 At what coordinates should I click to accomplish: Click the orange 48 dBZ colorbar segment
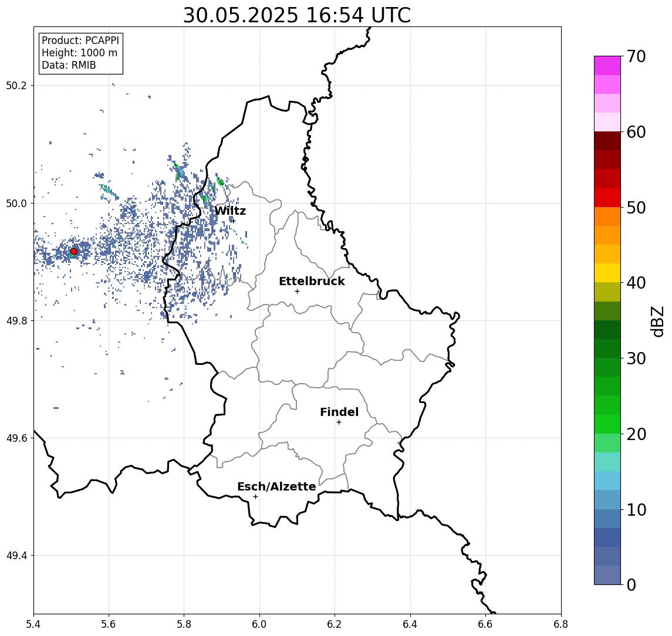coord(607,216)
